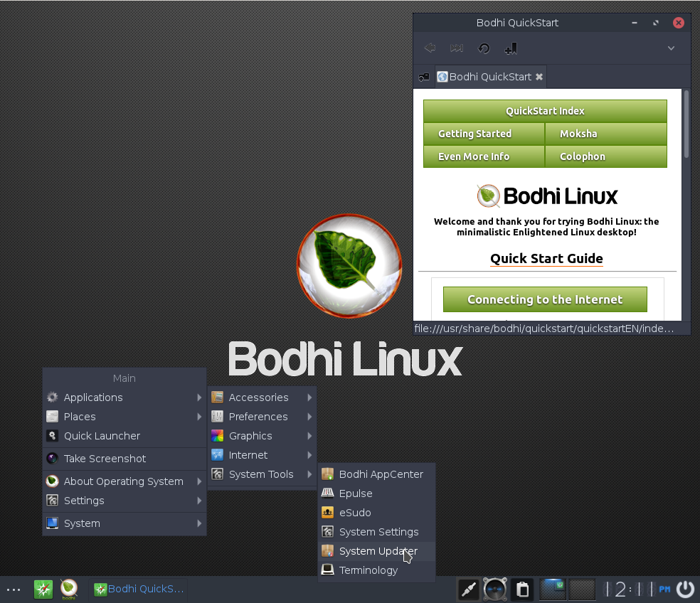The height and width of the screenshot is (603, 700).
Task: Expand the browser toolbar dropdown chevron
Action: pyautogui.click(x=671, y=48)
